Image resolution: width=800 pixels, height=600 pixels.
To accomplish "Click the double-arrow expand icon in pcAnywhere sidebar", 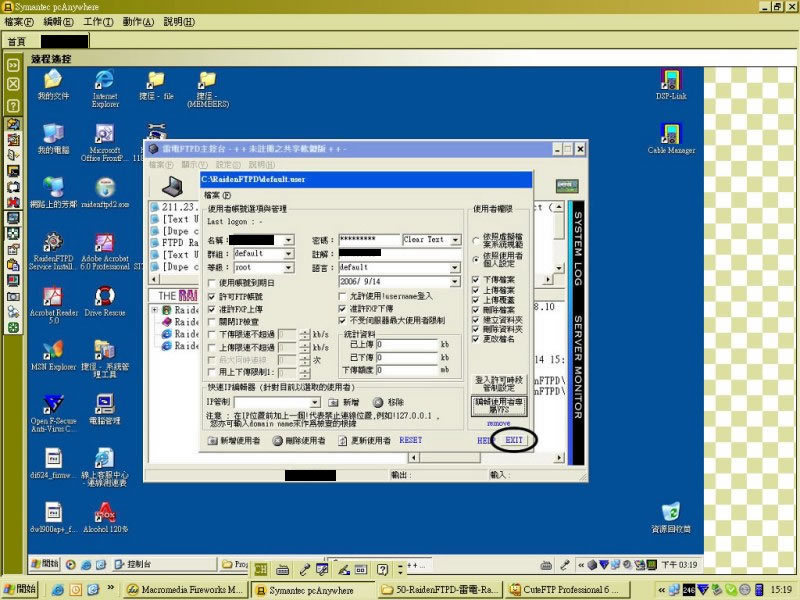I will (x=13, y=65).
